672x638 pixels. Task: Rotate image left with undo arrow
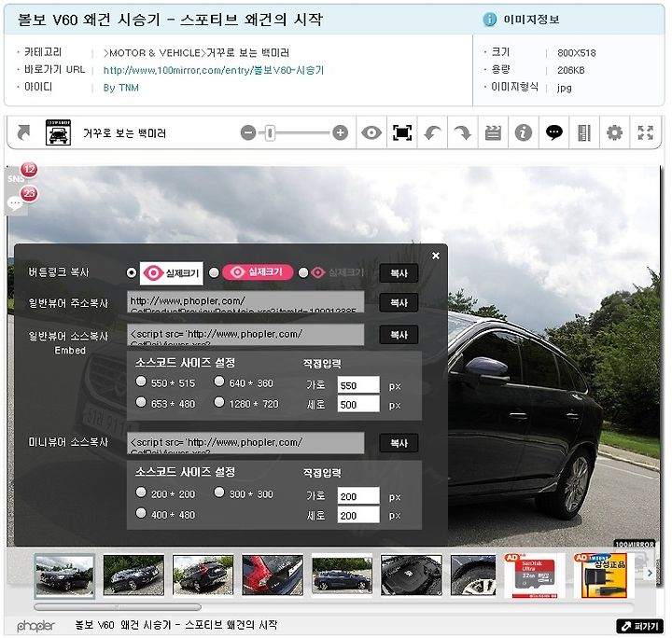point(432,132)
